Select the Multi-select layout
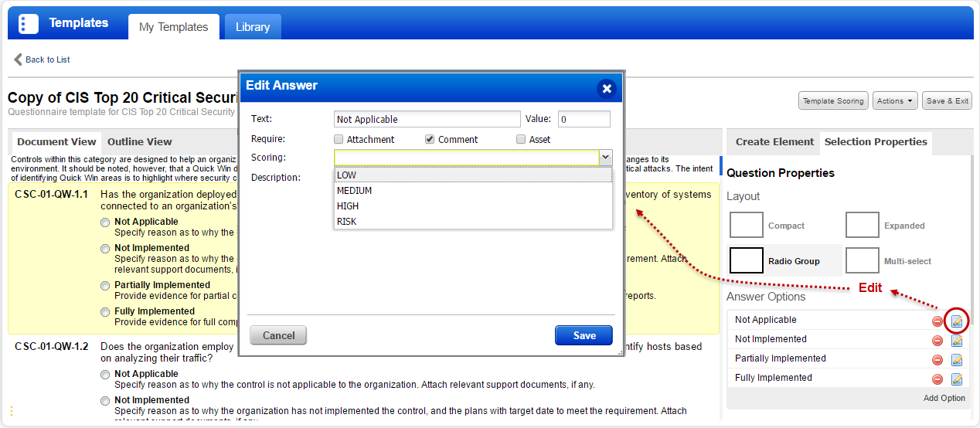The image size is (980, 428). (862, 260)
